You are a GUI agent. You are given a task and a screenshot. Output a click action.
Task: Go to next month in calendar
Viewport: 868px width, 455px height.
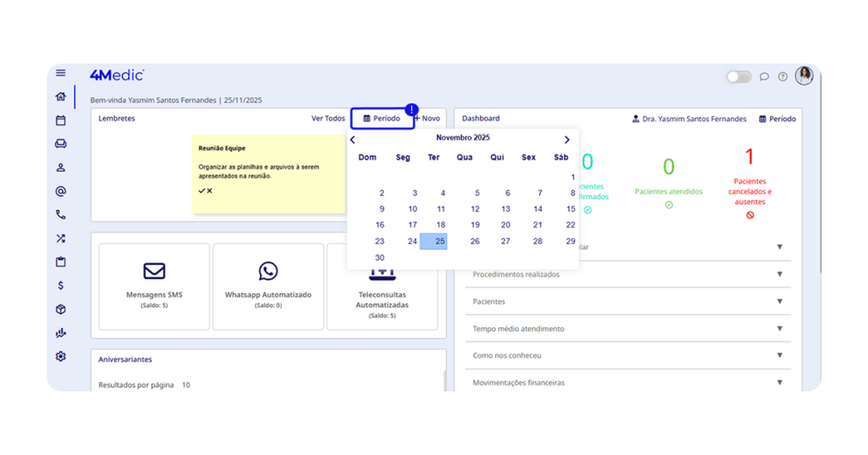(567, 140)
